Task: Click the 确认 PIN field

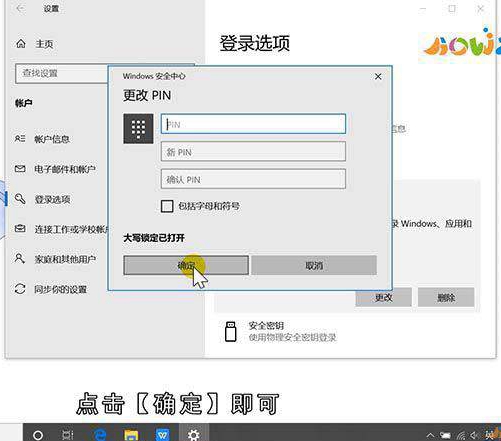Action: 253,179
